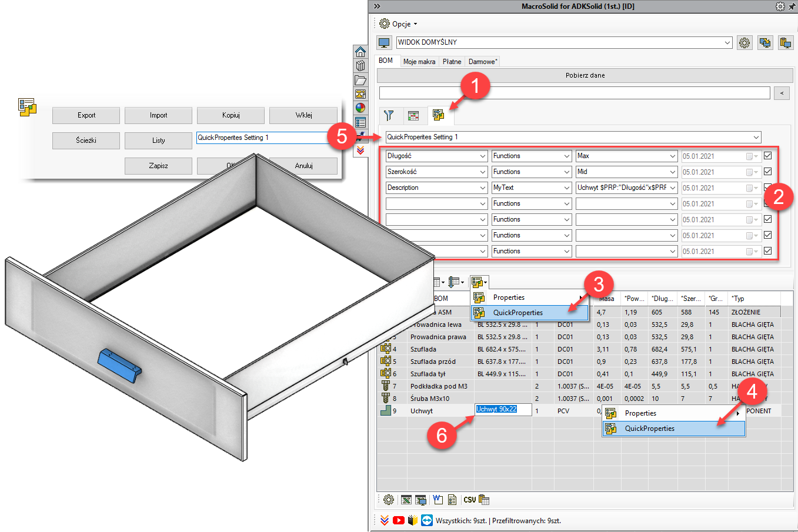Toggle checkbox on the Szerokość row
This screenshot has width=798, height=532.
click(x=767, y=172)
